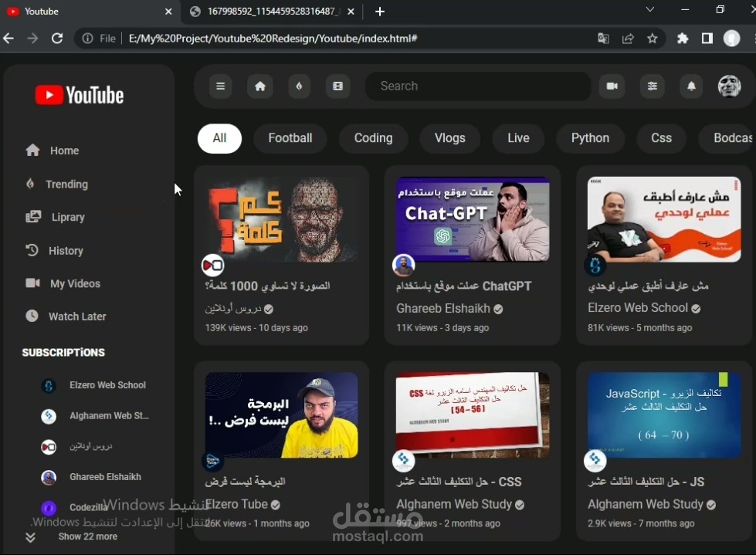Click Show 22 more in subscriptions

click(88, 536)
